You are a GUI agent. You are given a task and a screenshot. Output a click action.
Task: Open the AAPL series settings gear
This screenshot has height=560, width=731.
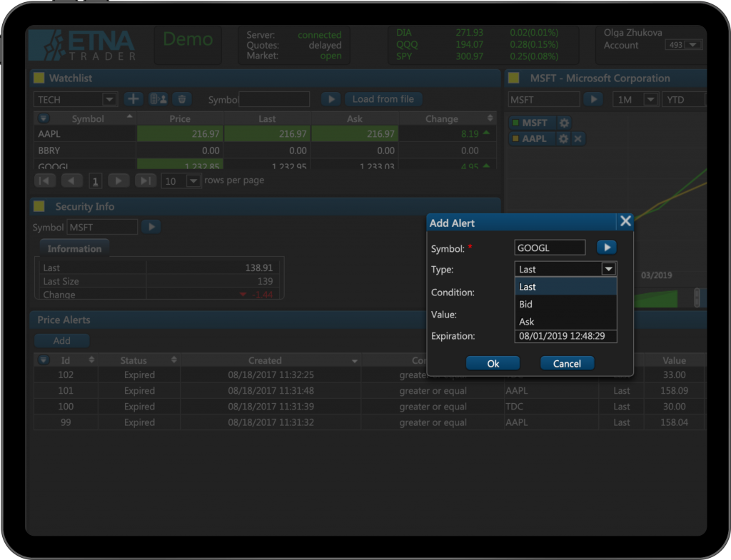click(563, 139)
